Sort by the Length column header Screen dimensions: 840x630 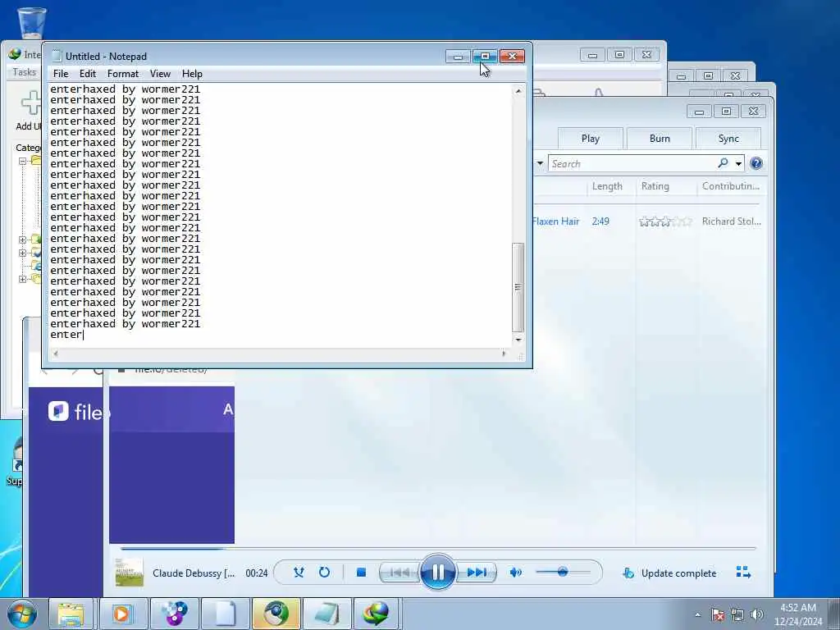(607, 186)
